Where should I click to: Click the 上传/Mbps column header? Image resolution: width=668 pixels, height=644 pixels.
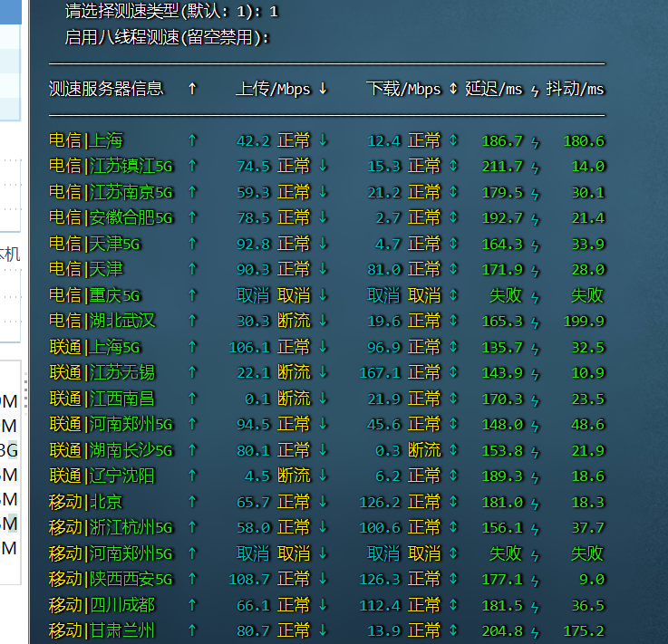click(273, 89)
